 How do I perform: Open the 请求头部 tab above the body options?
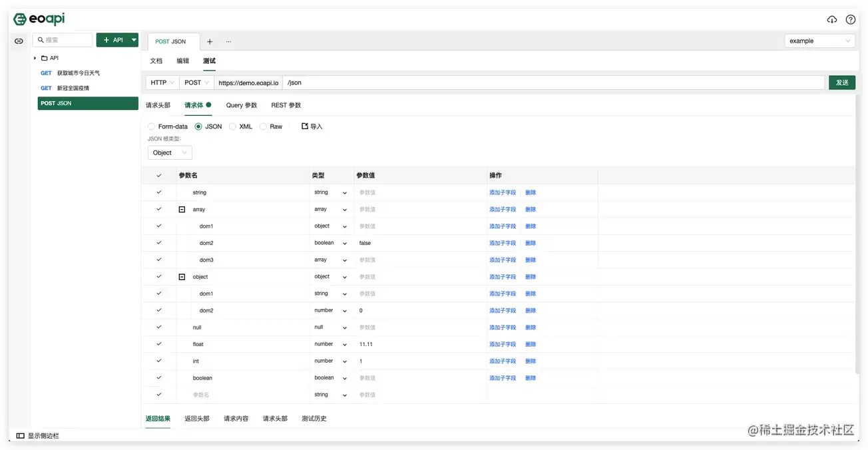pyautogui.click(x=158, y=105)
